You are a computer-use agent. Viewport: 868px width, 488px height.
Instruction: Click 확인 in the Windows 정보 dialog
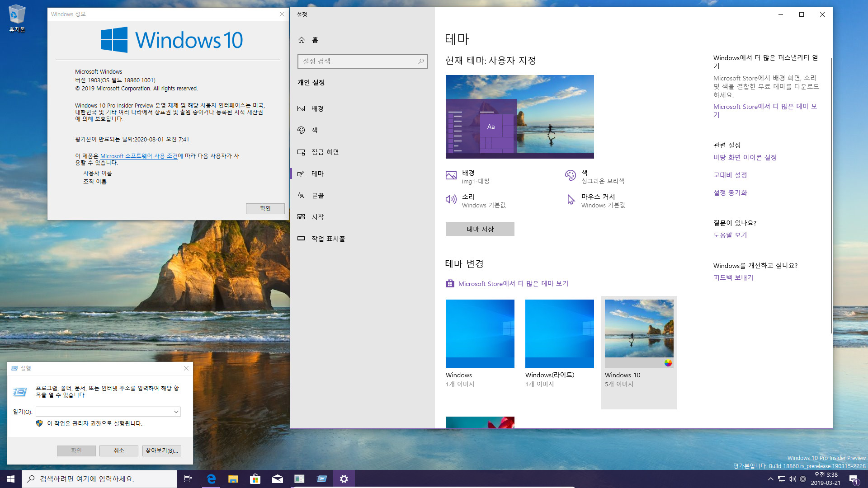point(265,208)
